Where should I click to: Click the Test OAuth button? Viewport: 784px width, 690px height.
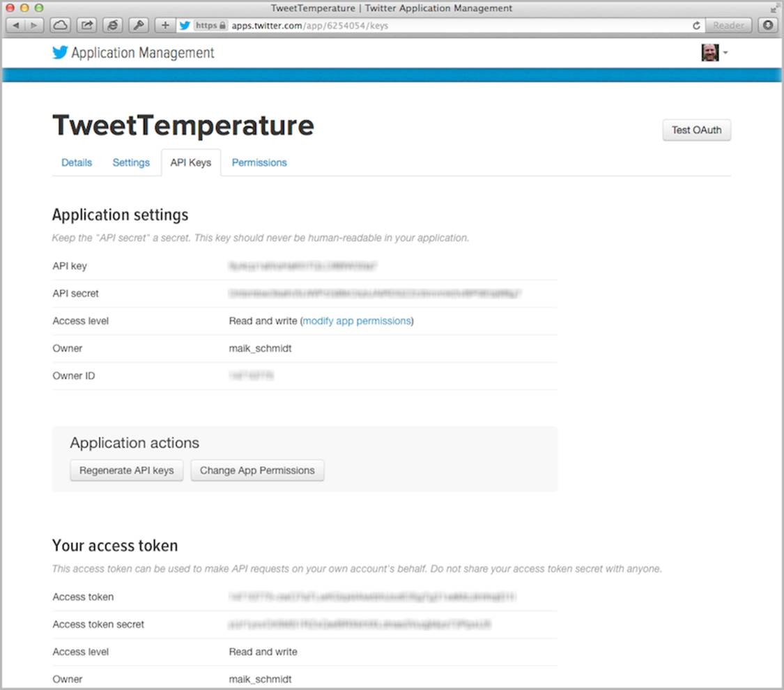pyautogui.click(x=696, y=130)
